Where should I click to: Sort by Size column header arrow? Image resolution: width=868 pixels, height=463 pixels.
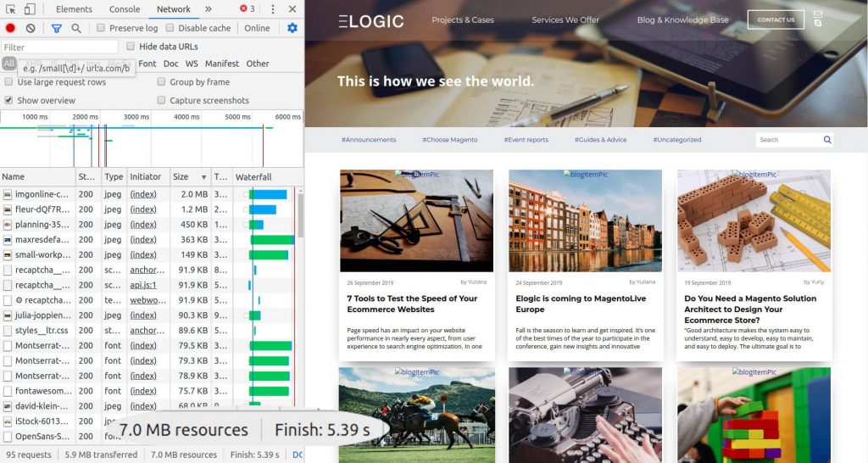(203, 177)
